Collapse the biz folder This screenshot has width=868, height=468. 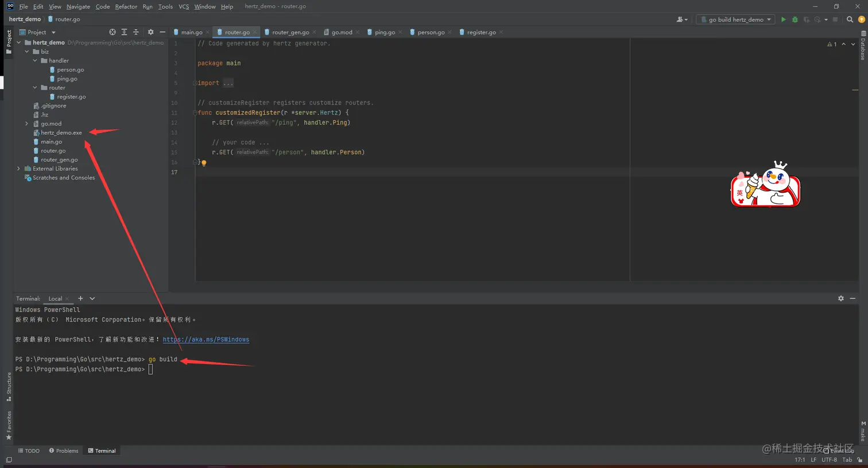[x=27, y=52]
